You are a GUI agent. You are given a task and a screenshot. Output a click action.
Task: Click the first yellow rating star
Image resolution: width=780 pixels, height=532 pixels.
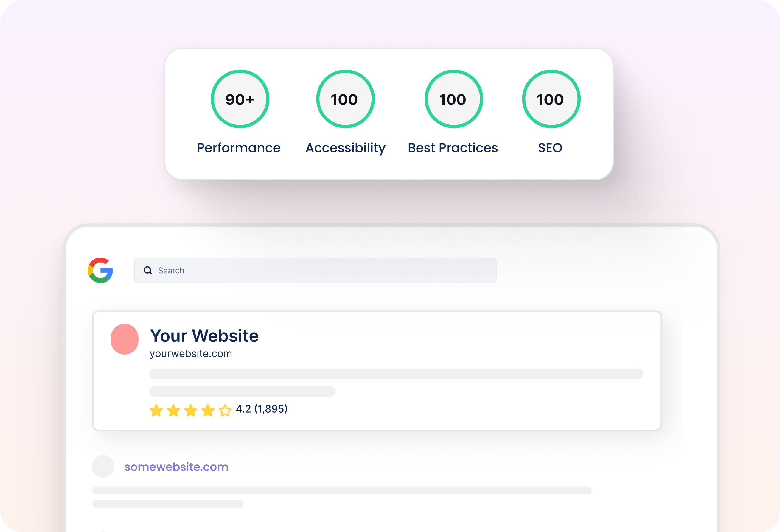(x=156, y=410)
